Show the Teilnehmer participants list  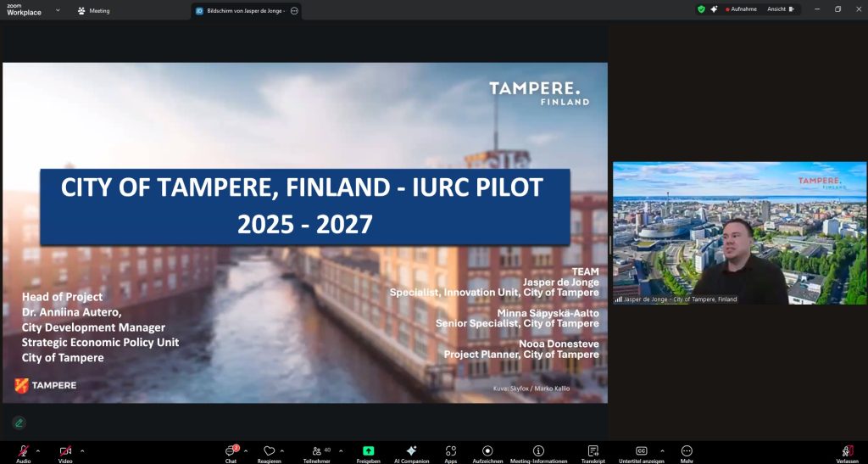pyautogui.click(x=317, y=451)
